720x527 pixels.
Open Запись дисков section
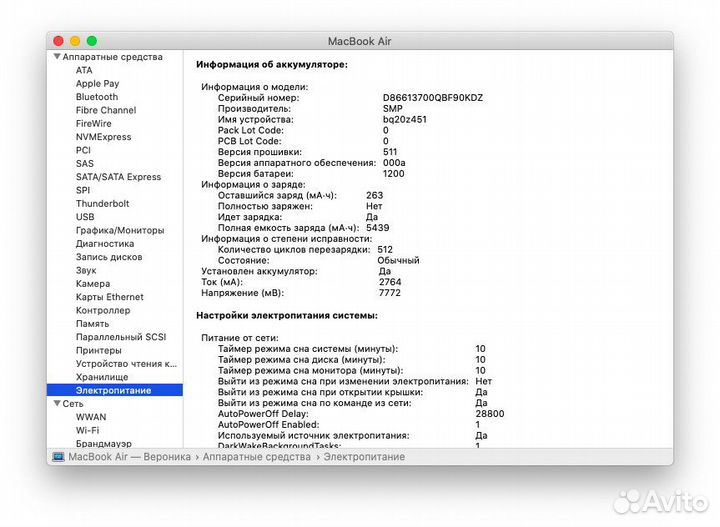pyautogui.click(x=109, y=257)
